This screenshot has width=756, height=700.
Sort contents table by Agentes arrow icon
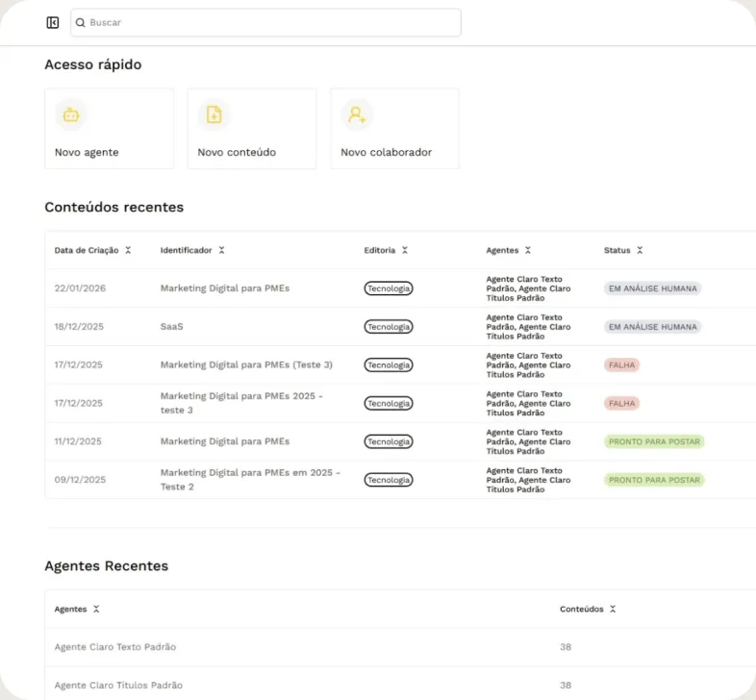click(528, 250)
